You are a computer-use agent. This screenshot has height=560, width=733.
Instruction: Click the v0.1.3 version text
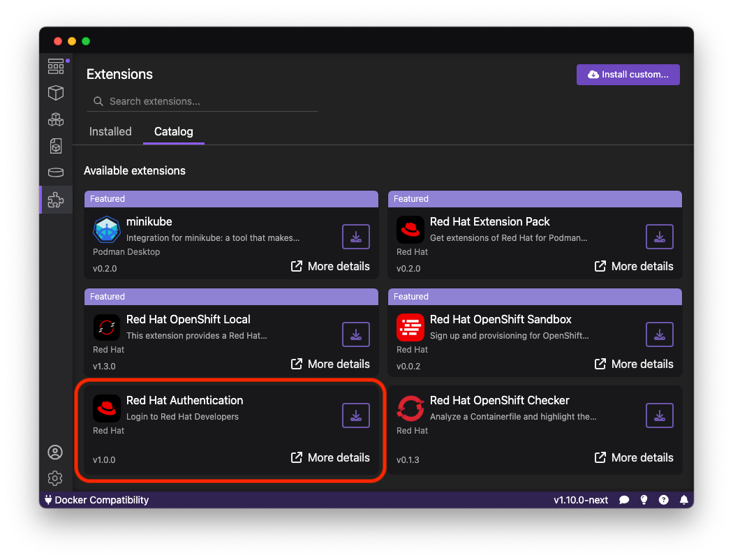click(x=408, y=460)
